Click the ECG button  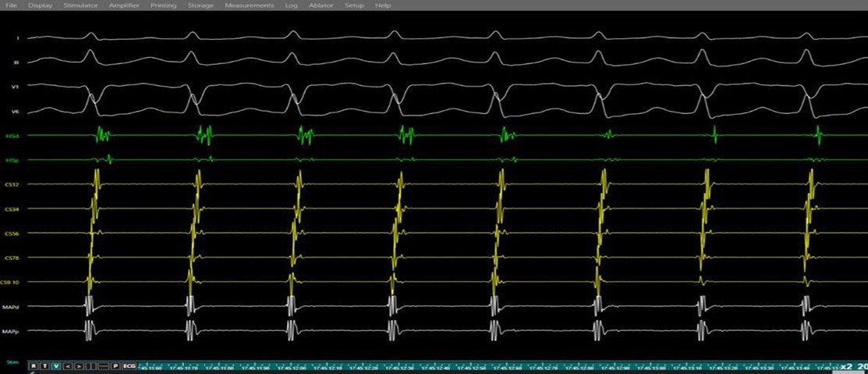(x=129, y=365)
